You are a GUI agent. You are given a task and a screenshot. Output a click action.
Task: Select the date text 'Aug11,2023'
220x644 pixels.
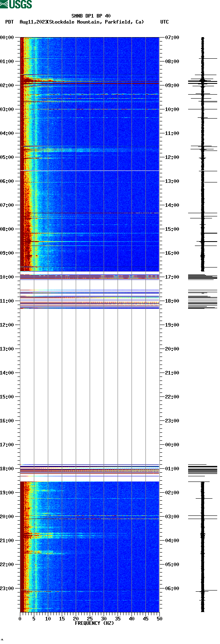coord(33,22)
